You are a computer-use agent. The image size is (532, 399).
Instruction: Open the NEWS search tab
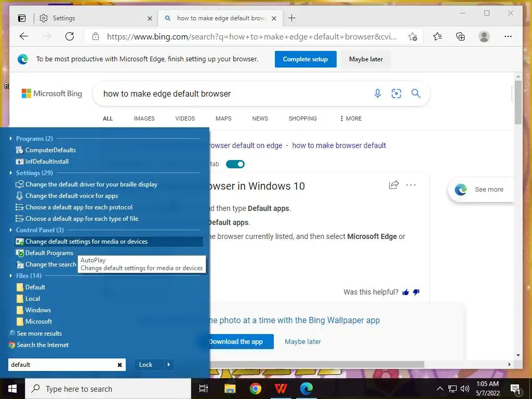pyautogui.click(x=260, y=118)
